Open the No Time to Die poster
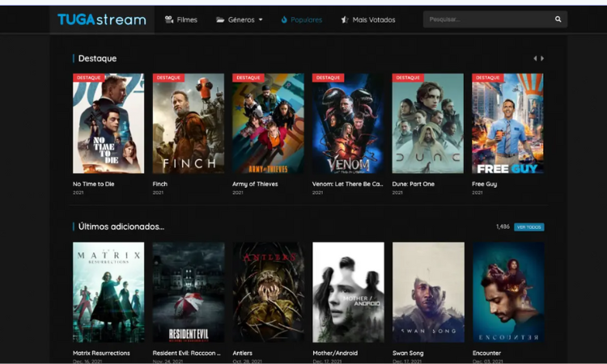607x364 pixels. coord(108,124)
